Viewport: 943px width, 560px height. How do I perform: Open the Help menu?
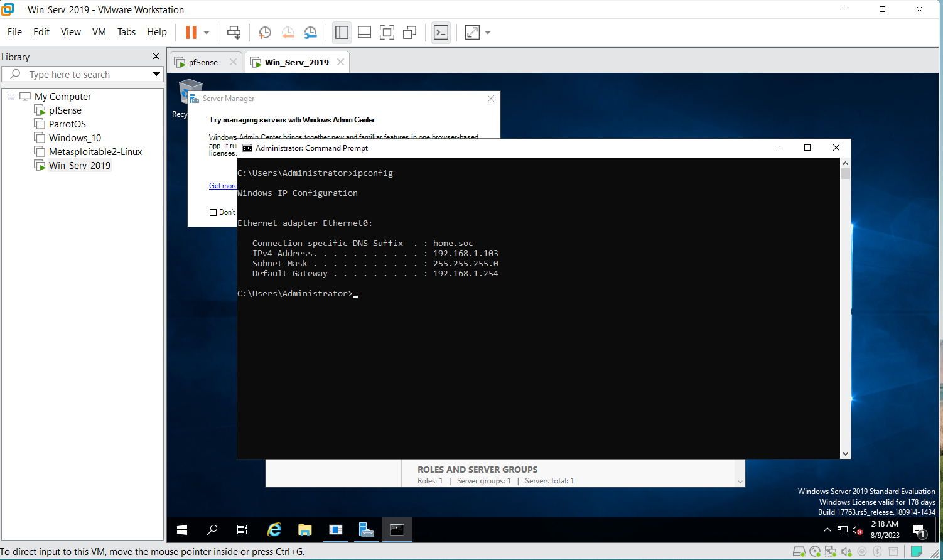tap(157, 32)
